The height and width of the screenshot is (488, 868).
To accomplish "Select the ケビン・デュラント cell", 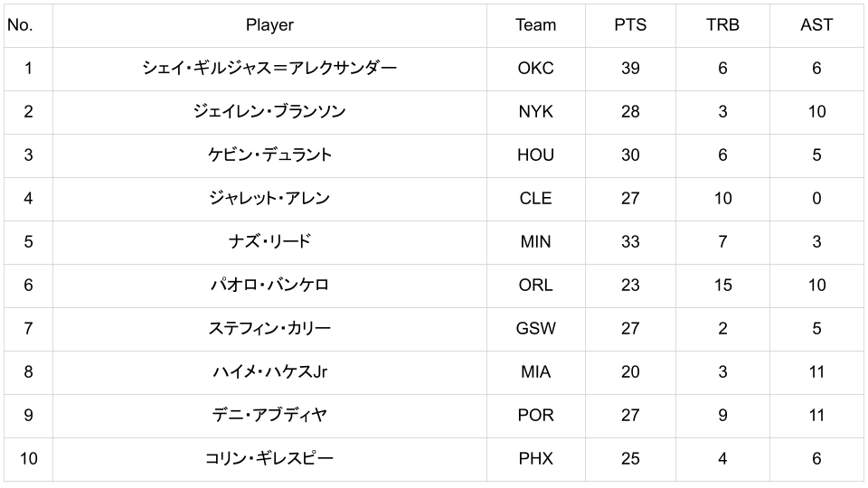I will 269,155.
